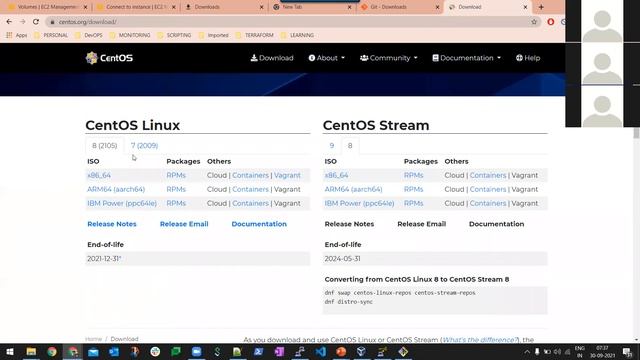Open CentOS Linux Documentation link
Viewport: 640px width, 360px height.
(x=259, y=224)
